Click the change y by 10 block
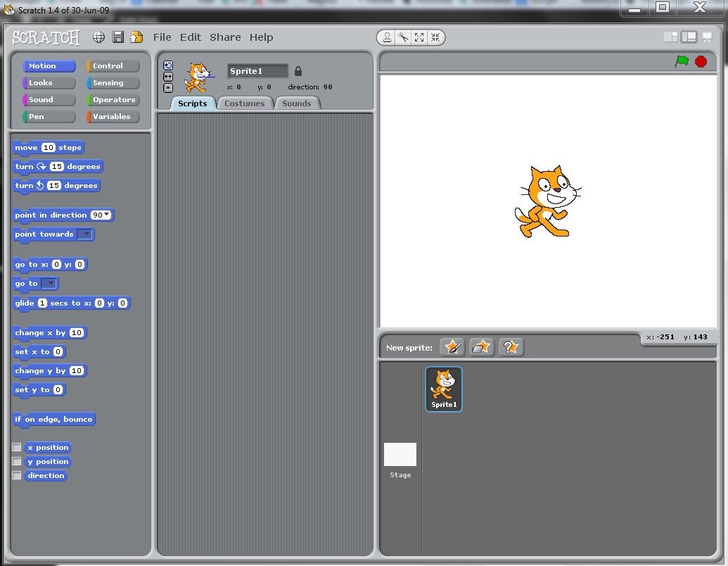This screenshot has width=728, height=566. click(x=49, y=371)
